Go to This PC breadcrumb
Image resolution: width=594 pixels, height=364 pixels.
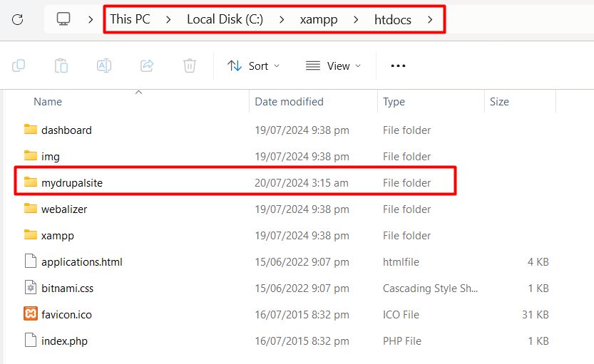[x=130, y=19]
